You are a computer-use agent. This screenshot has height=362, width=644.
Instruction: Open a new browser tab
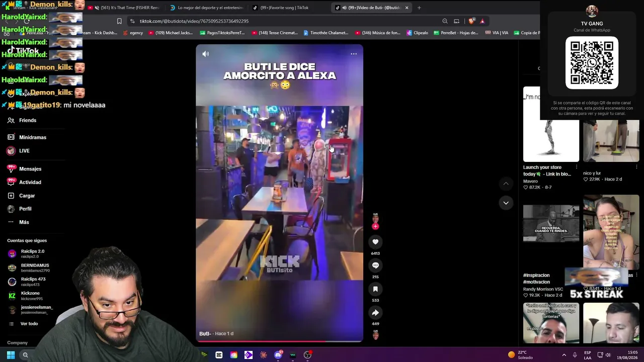[419, 8]
